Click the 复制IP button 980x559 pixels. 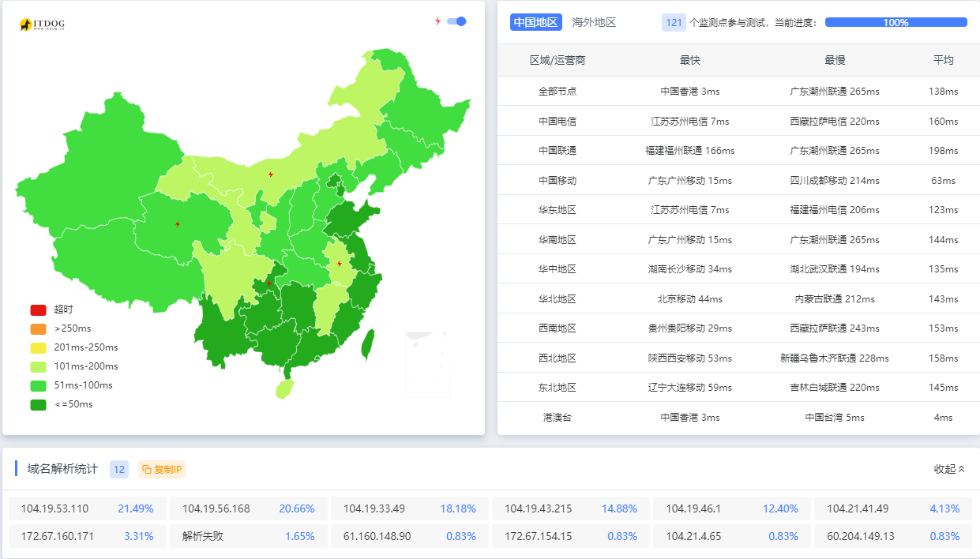(x=160, y=469)
